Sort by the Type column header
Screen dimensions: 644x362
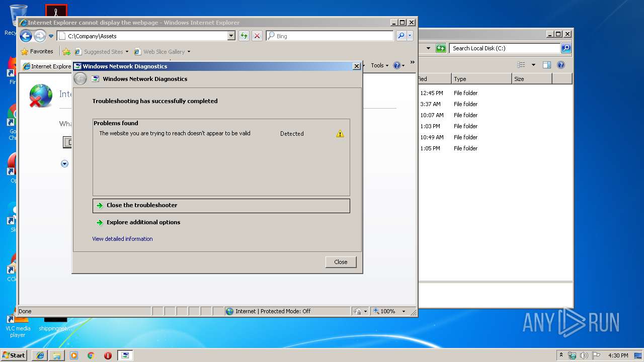481,79
